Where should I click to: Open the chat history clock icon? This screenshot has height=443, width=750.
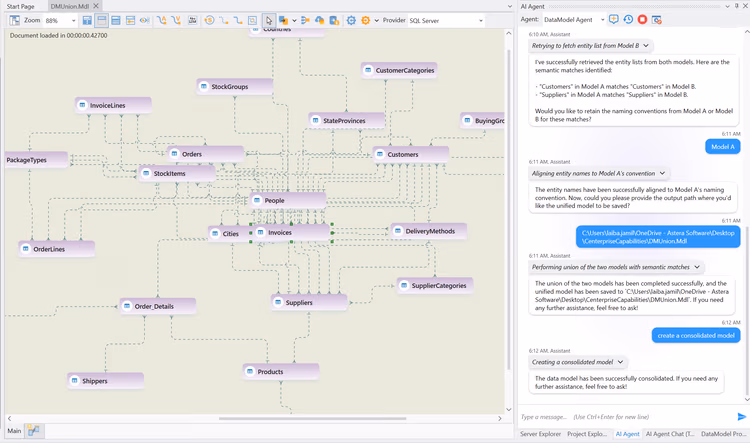click(628, 19)
